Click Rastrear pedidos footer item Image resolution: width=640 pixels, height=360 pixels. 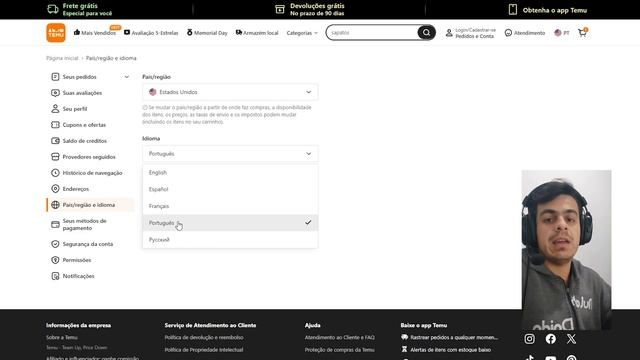coord(449,337)
